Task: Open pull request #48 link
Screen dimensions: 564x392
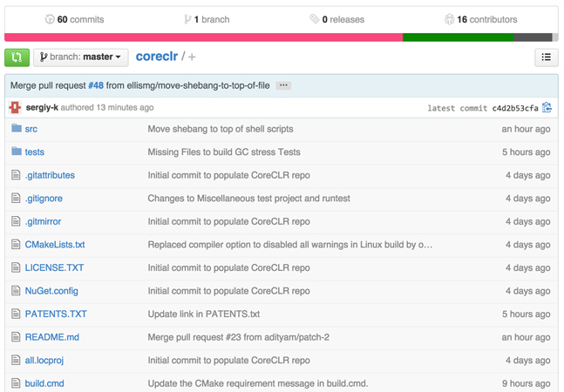Action: click(x=96, y=85)
